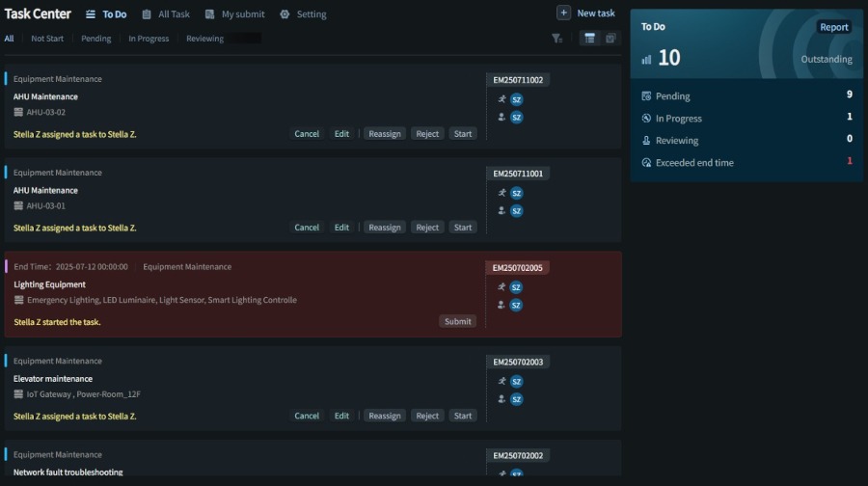Edit the AHU-03-01 task
Image resolution: width=868 pixels, height=486 pixels.
pos(341,228)
